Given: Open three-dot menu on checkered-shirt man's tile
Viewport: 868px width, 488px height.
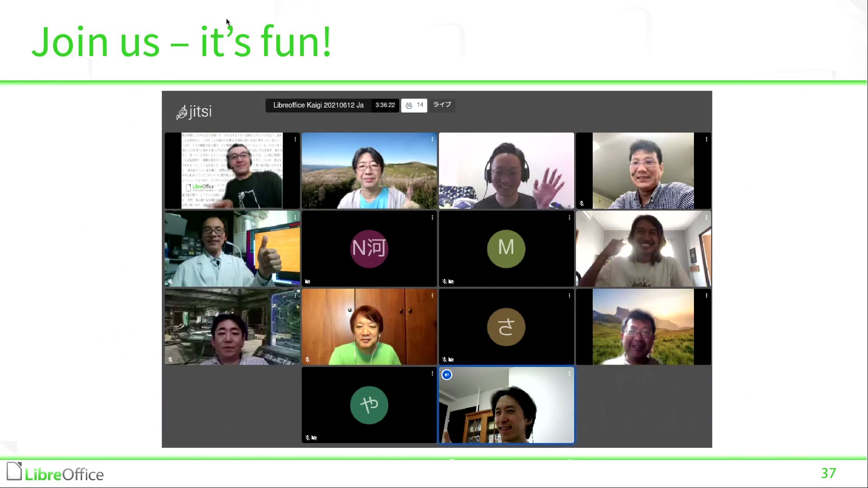Looking at the screenshot, I should [x=706, y=140].
